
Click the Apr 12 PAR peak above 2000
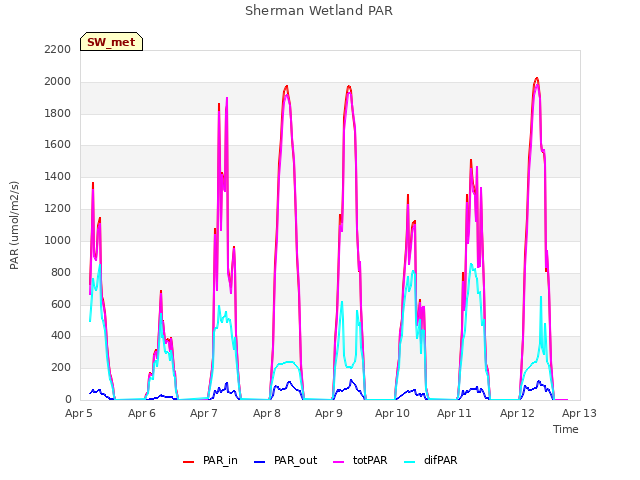click(537, 78)
